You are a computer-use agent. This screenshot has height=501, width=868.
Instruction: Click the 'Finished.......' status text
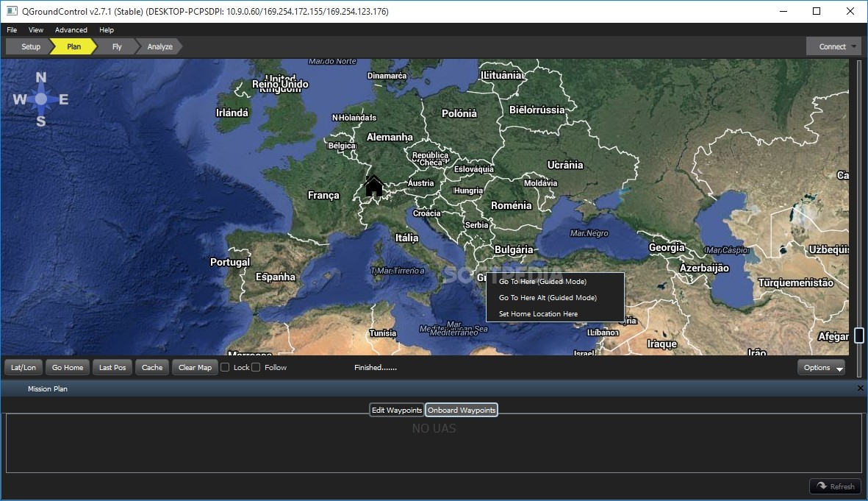click(x=376, y=367)
